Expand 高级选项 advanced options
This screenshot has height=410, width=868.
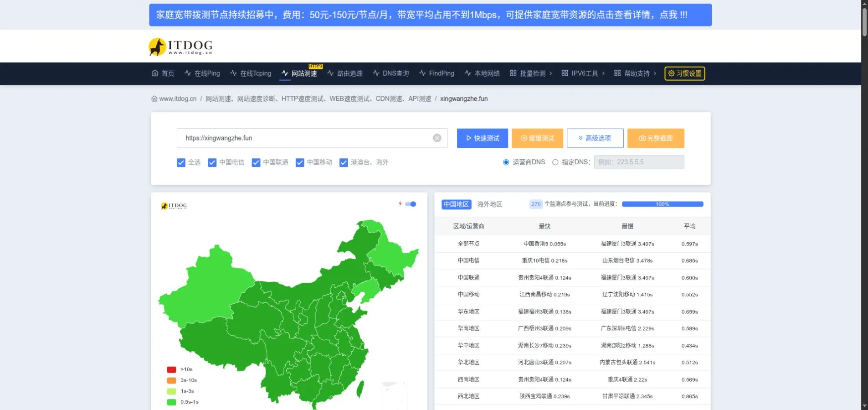pos(595,138)
